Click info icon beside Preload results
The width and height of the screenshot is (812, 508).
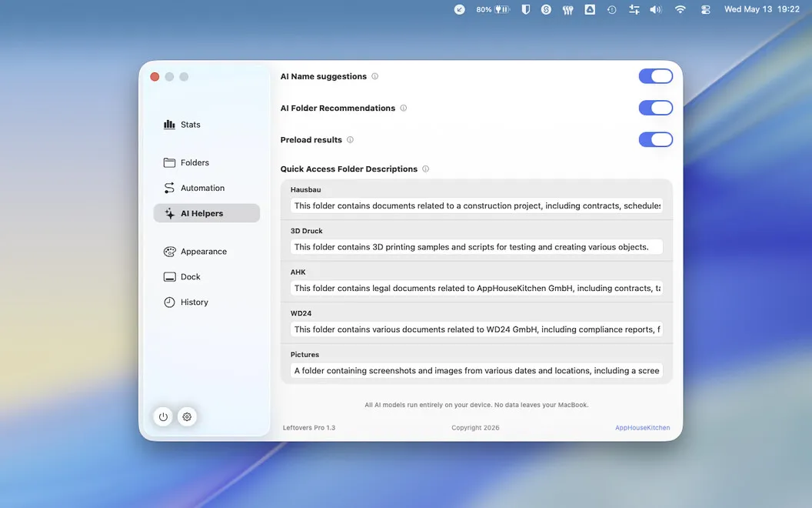click(x=350, y=139)
